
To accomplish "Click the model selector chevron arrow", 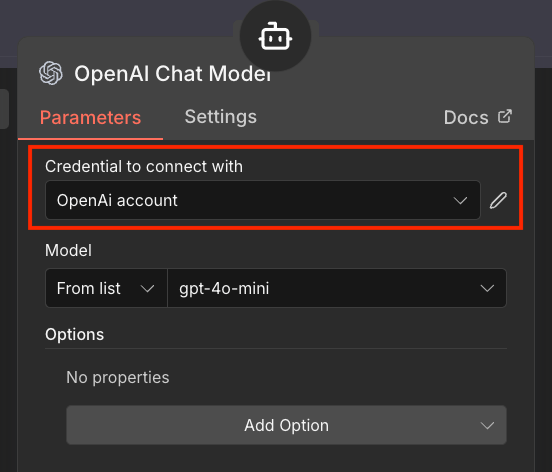I will coord(487,289).
